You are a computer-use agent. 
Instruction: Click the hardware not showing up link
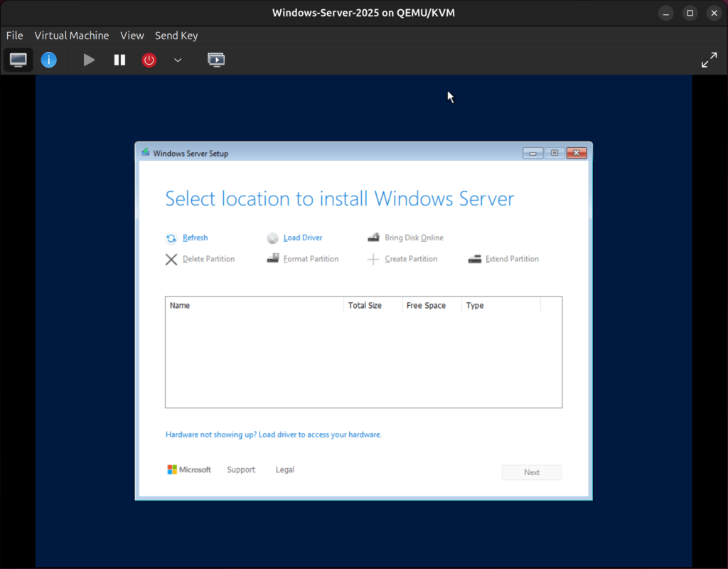[273, 434]
